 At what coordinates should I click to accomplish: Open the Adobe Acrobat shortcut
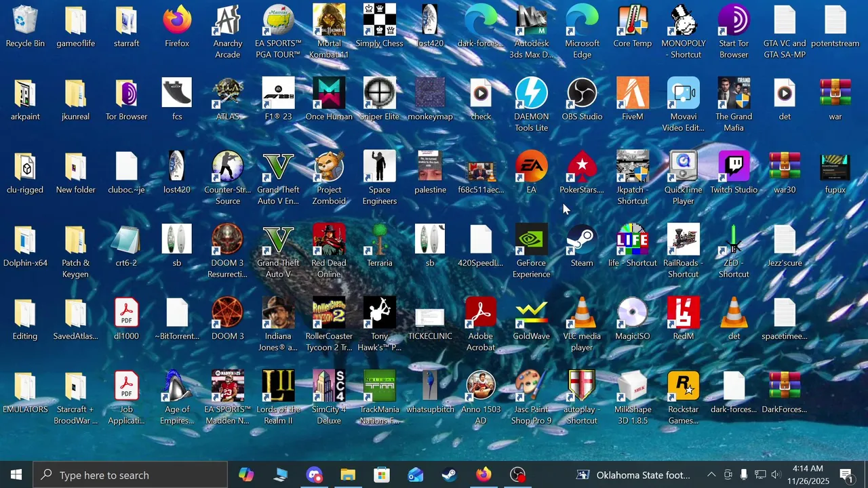481,325
